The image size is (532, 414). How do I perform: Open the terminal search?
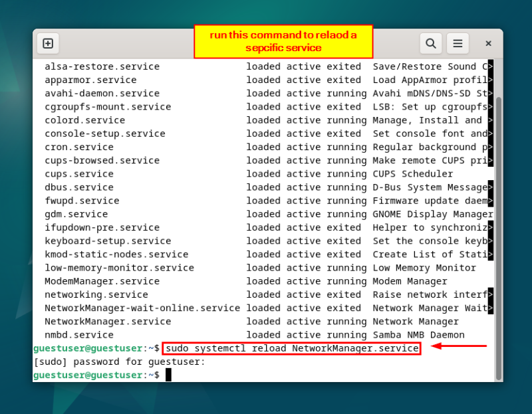[431, 43]
